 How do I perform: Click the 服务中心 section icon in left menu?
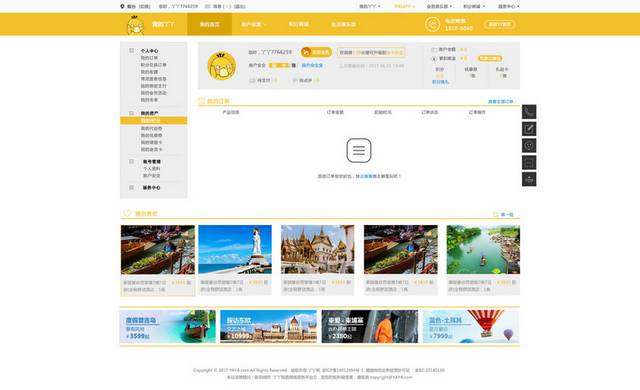coord(131,188)
